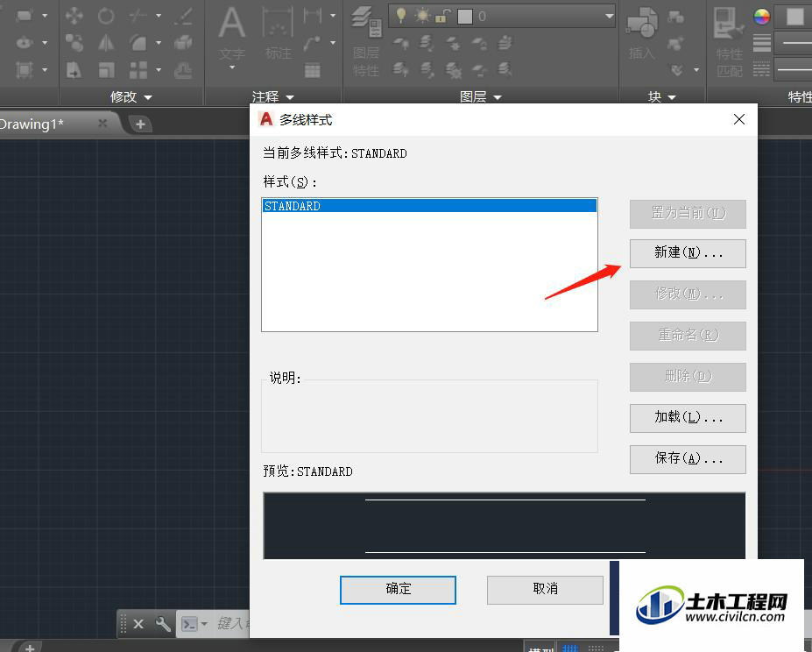Click the layer 0 color swatch
Image resolution: width=812 pixels, height=652 pixels.
click(465, 17)
